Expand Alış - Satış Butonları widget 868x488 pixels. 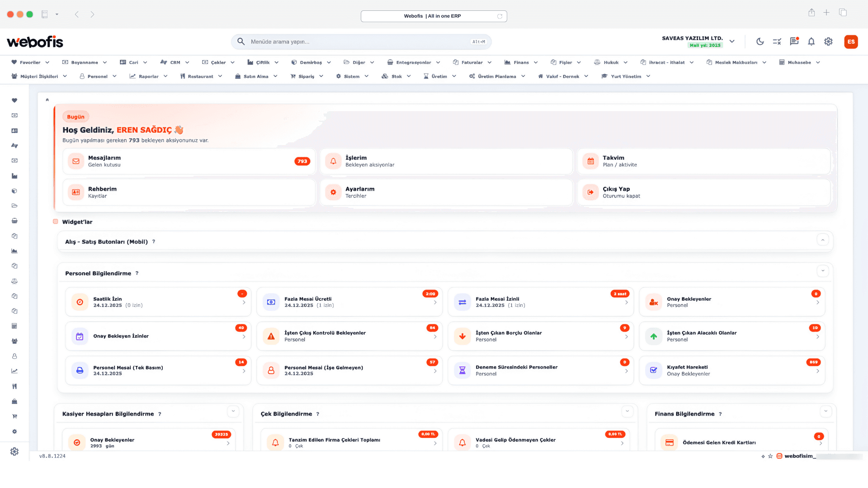822,240
